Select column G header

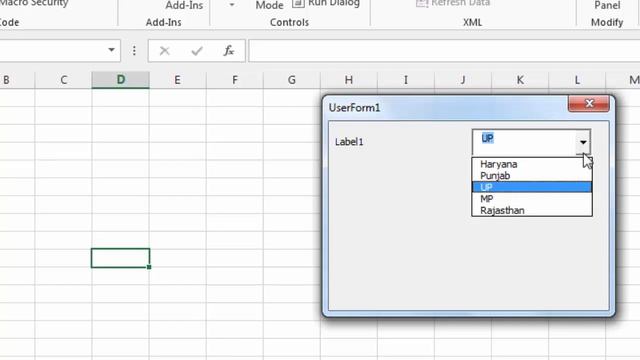[292, 80]
